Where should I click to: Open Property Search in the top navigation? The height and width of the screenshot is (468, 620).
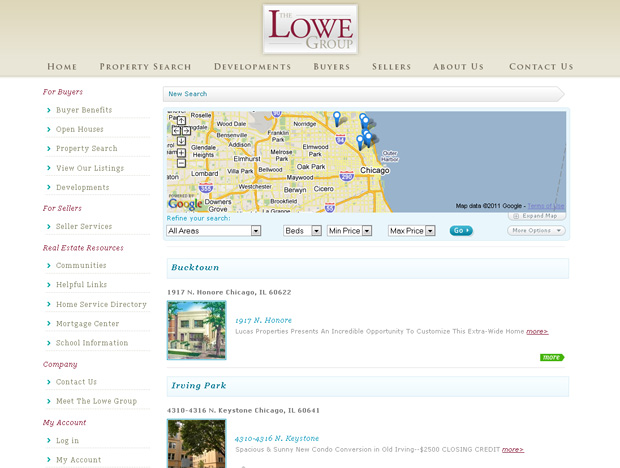pos(146,66)
